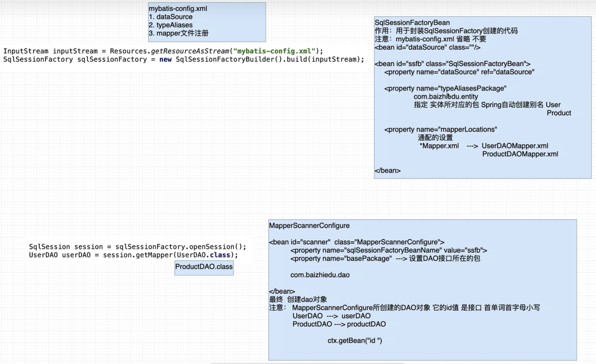
Task: Click the ctx.getBean("id ") text
Action: (x=355, y=341)
